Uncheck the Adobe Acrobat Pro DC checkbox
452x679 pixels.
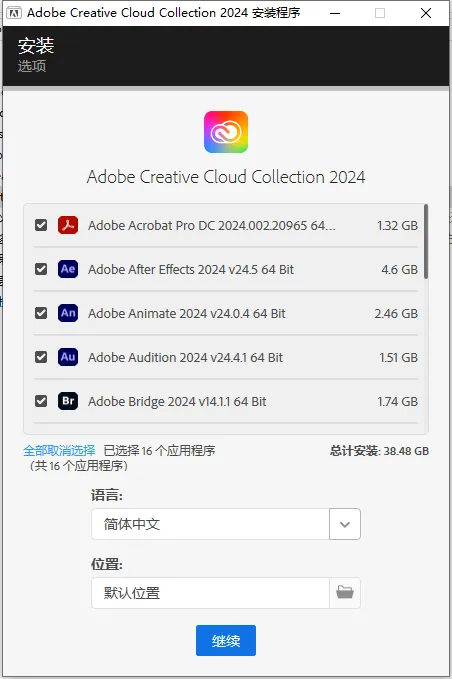[x=41, y=225]
